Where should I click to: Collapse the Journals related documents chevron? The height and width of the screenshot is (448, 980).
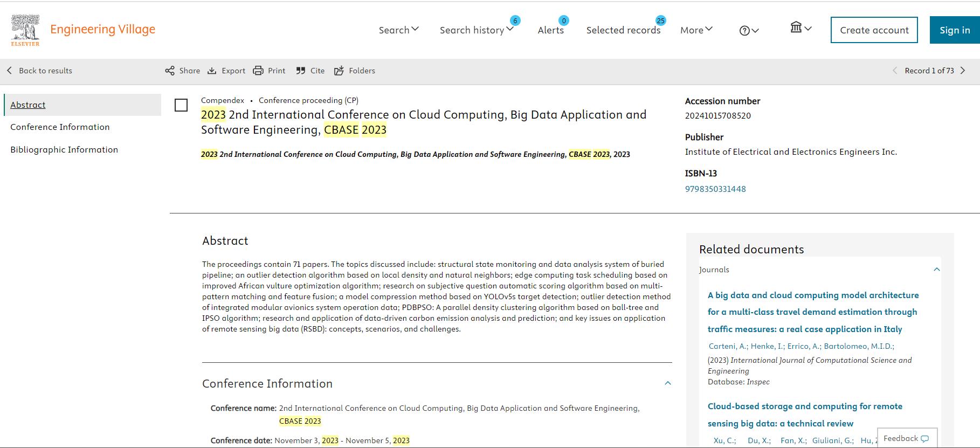coord(937,270)
